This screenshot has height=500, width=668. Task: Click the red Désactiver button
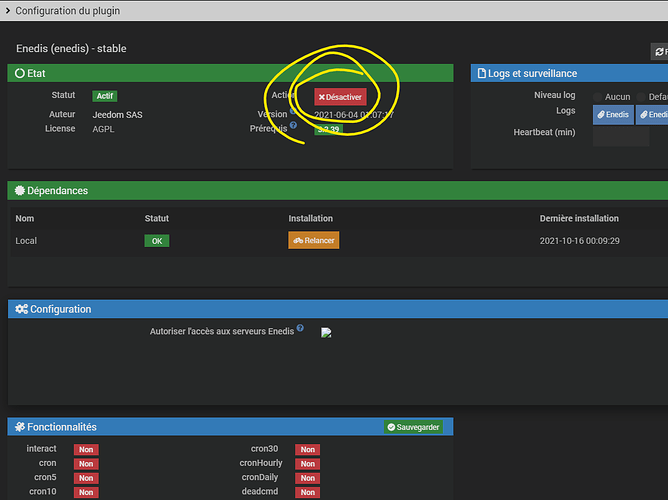point(340,97)
